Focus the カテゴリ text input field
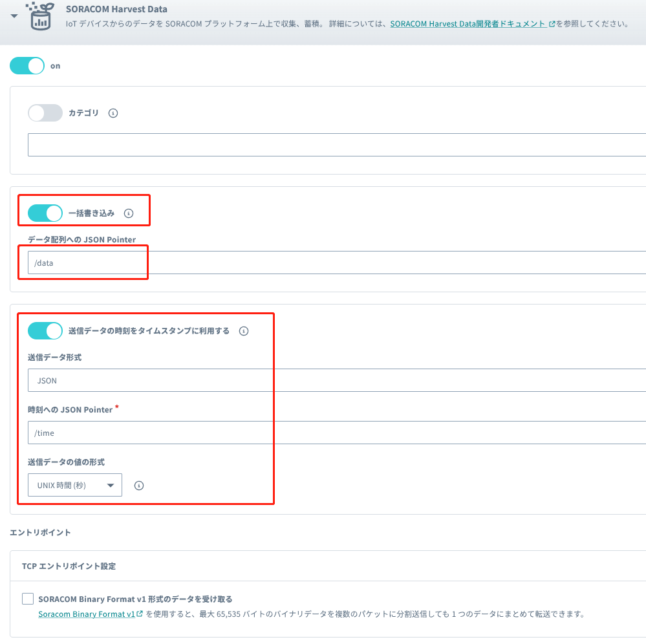Screen dimensions: 646x644 point(337,145)
